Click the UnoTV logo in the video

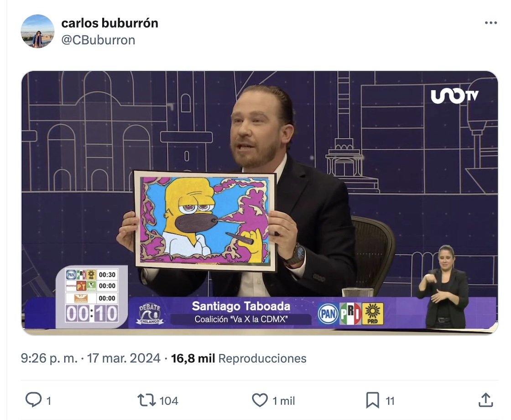coord(454,95)
